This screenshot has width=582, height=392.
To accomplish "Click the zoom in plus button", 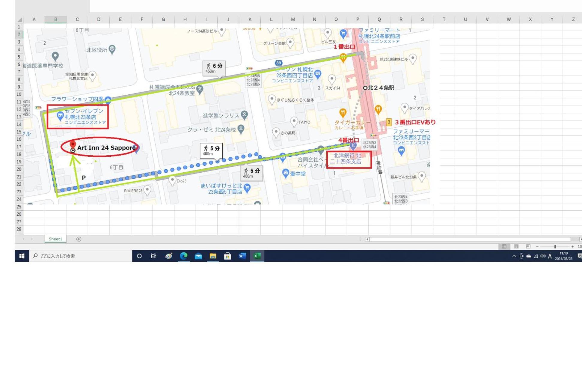I will pyautogui.click(x=572, y=246).
